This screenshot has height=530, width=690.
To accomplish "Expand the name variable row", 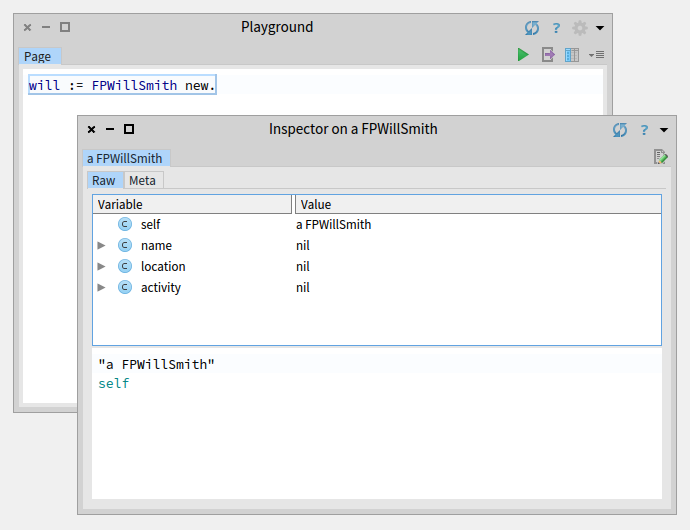I will (101, 245).
